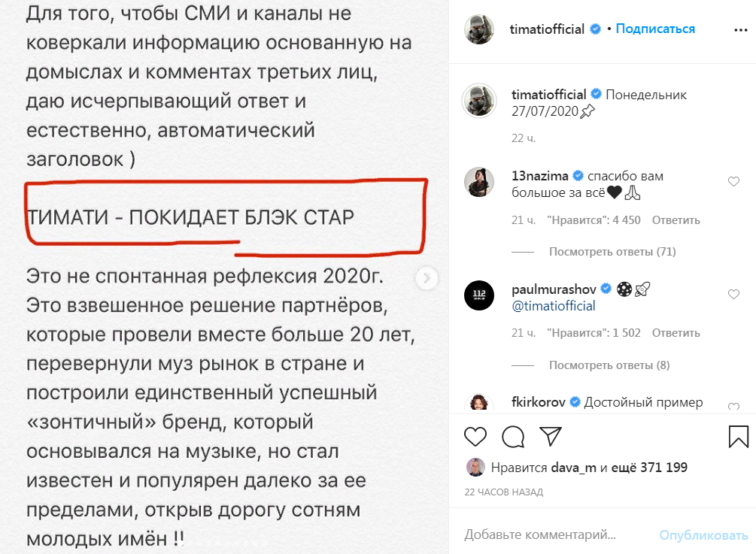The image size is (756, 554).
Task: Share the post using the paper plane icon
Action: click(552, 434)
